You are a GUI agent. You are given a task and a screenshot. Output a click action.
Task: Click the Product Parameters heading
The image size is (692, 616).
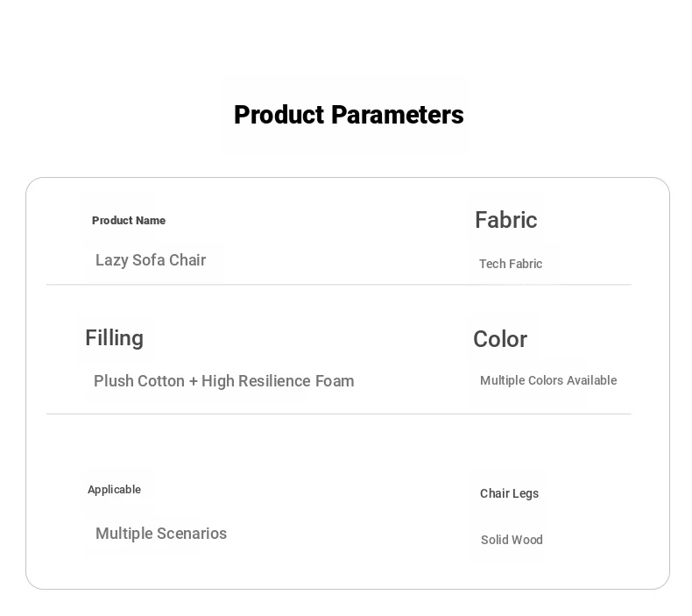click(349, 115)
